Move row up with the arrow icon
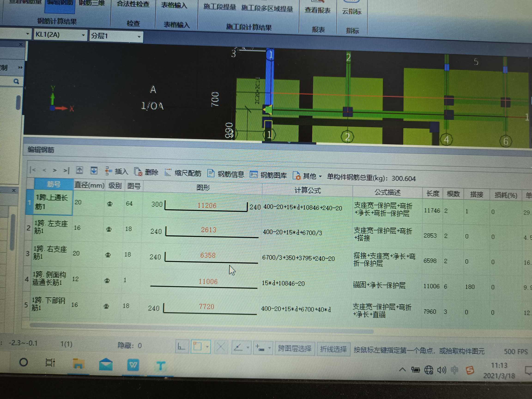This screenshot has width=532, height=399. click(80, 170)
